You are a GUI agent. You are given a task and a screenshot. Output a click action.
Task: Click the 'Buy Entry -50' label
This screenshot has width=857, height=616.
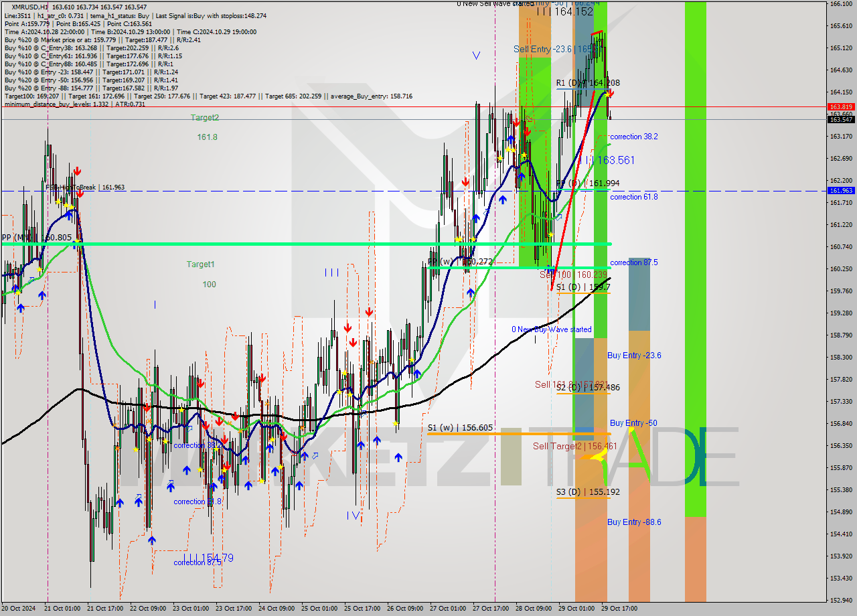pos(633,423)
